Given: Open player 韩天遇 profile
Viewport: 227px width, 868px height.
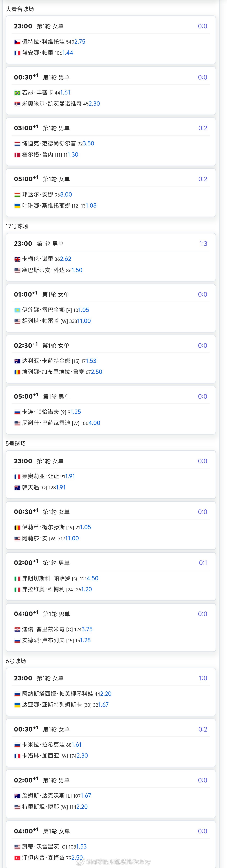Looking at the screenshot, I should pos(30,488).
